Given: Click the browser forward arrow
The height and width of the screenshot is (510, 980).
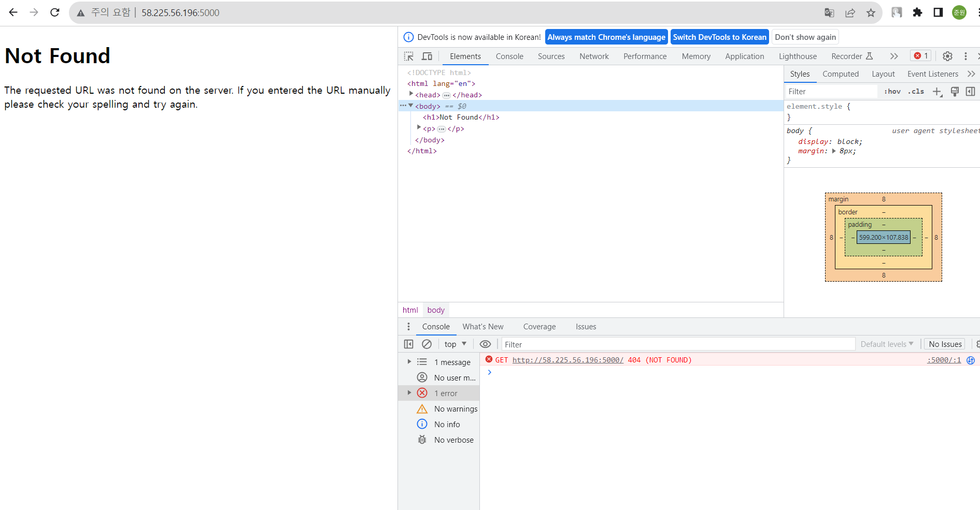Looking at the screenshot, I should click(x=34, y=12).
